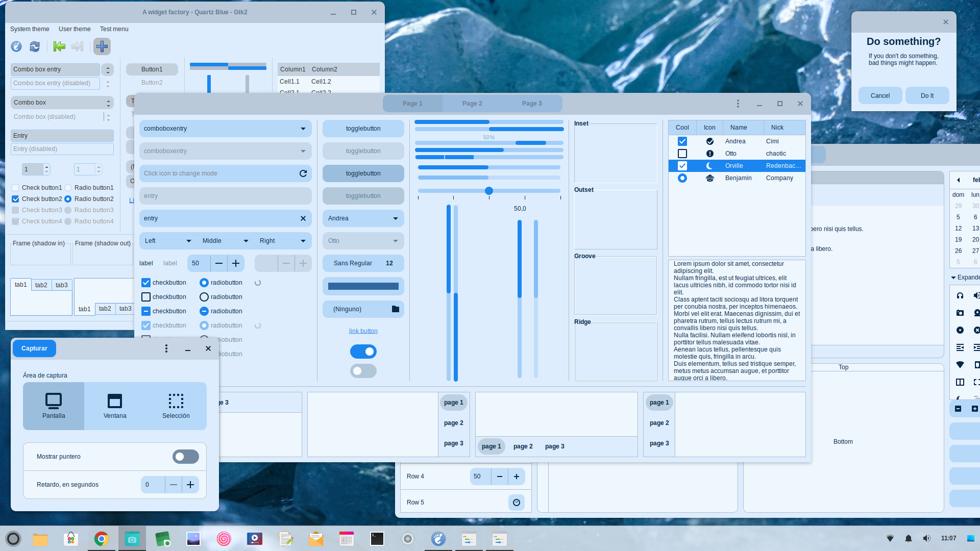980x551 pixels.
Task: Click the columns layout icon in the expander panel
Action: [960, 382]
